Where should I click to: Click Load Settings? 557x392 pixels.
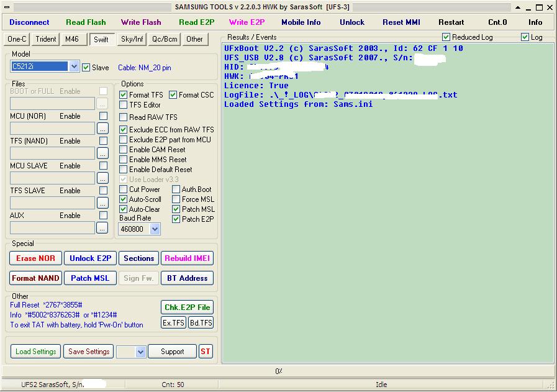(35, 352)
